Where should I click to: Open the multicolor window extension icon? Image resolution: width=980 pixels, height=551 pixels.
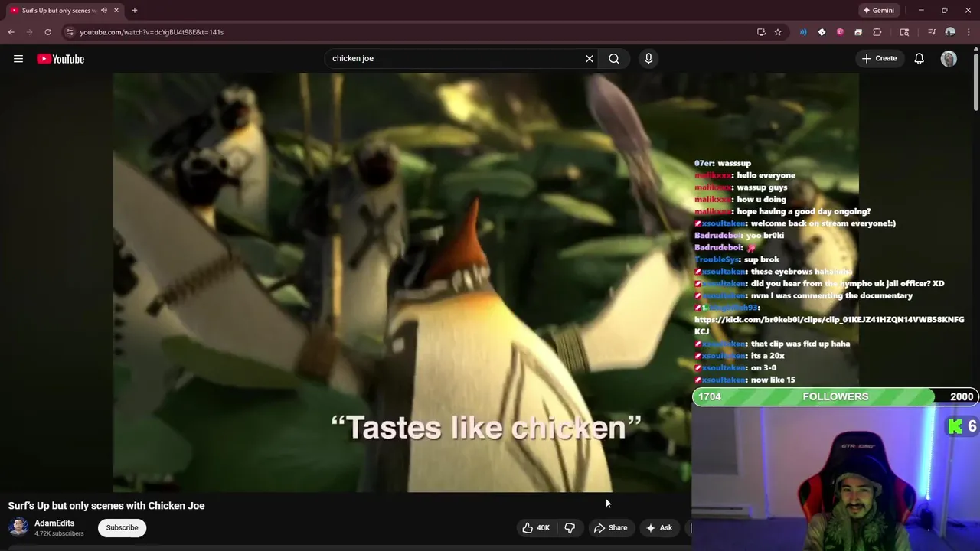858,32
